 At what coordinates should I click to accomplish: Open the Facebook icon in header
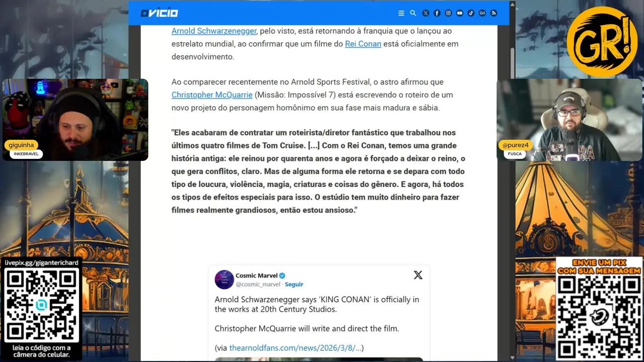[x=437, y=13]
